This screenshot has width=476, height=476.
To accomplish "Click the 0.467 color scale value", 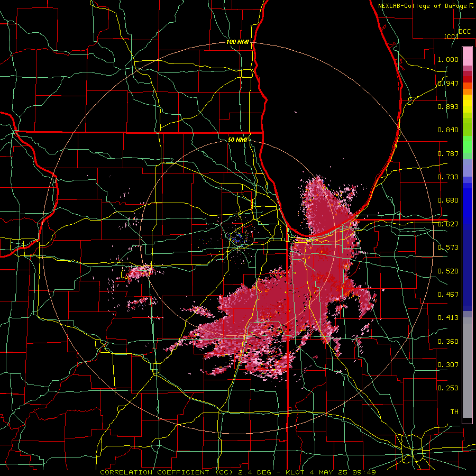I will (448, 294).
